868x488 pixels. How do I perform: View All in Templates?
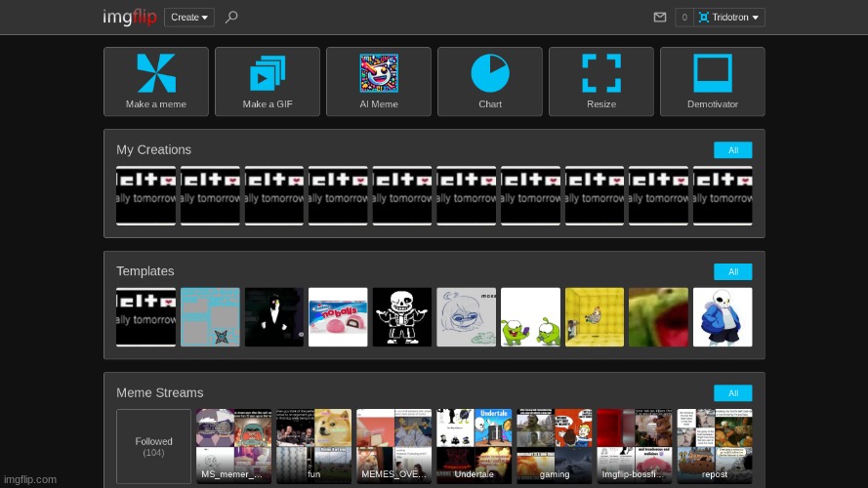coord(733,271)
